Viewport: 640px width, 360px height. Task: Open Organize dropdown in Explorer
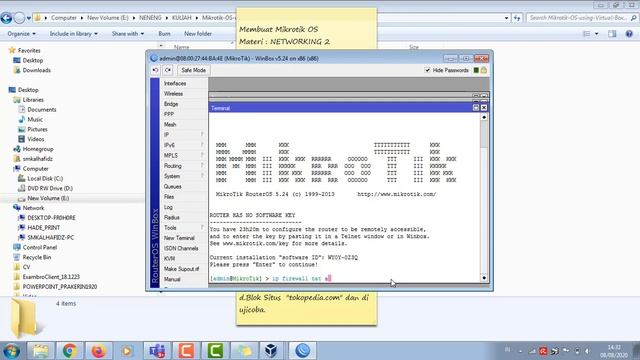click(x=22, y=34)
